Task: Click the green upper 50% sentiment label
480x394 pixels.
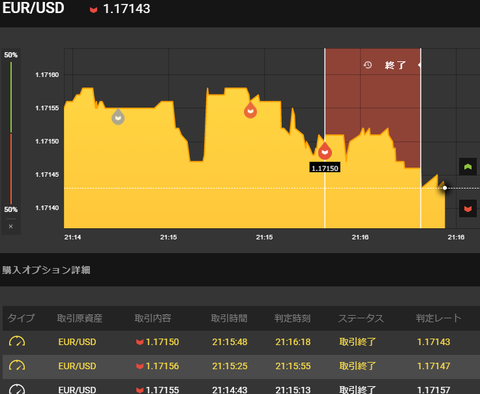Action: pyautogui.click(x=11, y=55)
